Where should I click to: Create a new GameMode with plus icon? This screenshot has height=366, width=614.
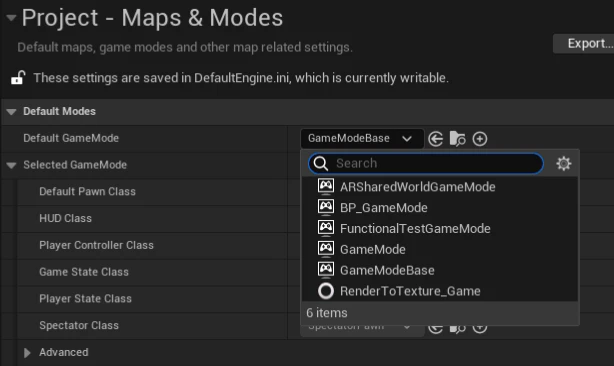(x=480, y=139)
